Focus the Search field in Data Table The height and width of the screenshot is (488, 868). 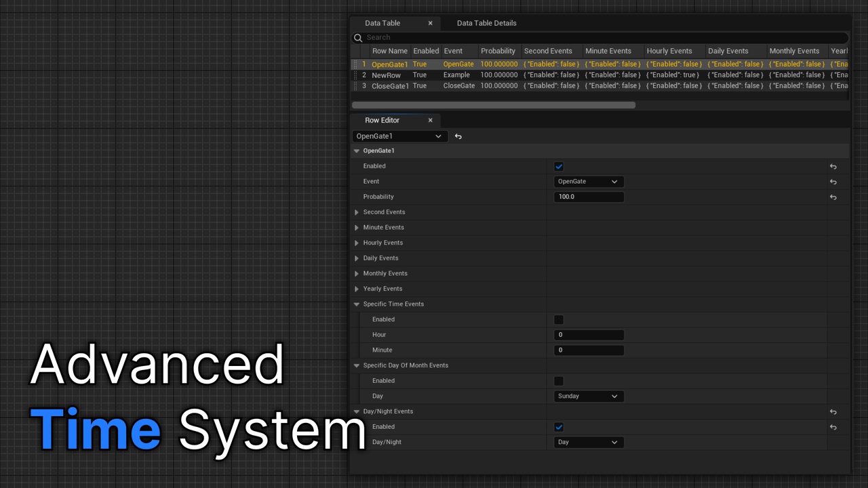[x=600, y=38]
